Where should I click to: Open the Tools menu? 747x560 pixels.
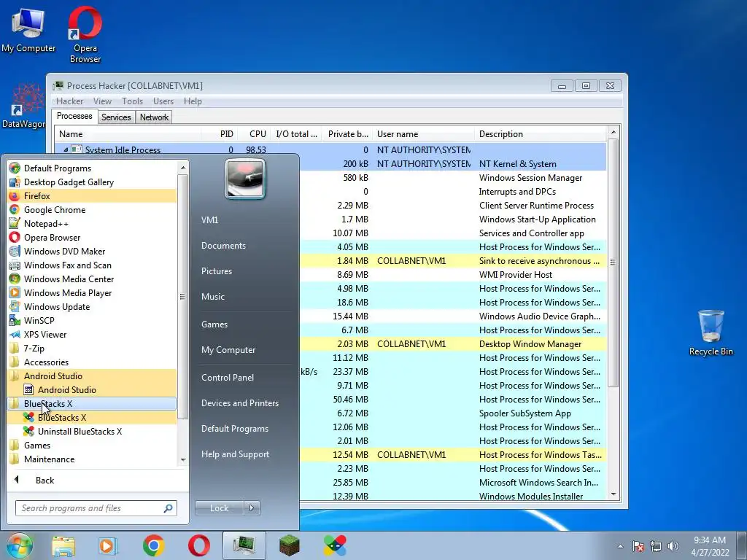[132, 101]
